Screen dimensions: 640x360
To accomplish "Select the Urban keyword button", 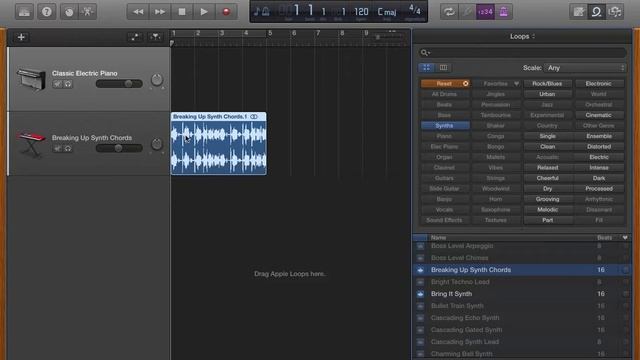I will (x=547, y=94).
